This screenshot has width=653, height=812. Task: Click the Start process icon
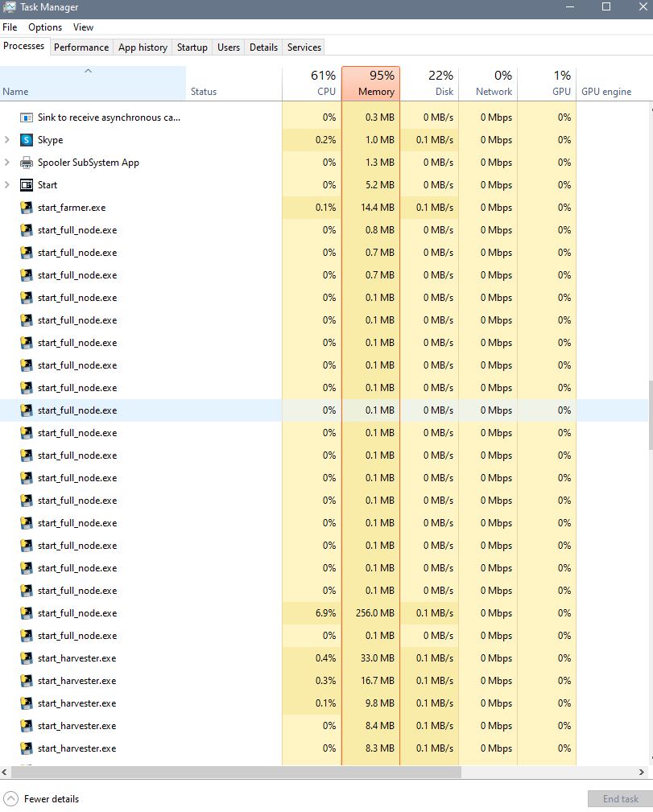[x=27, y=185]
